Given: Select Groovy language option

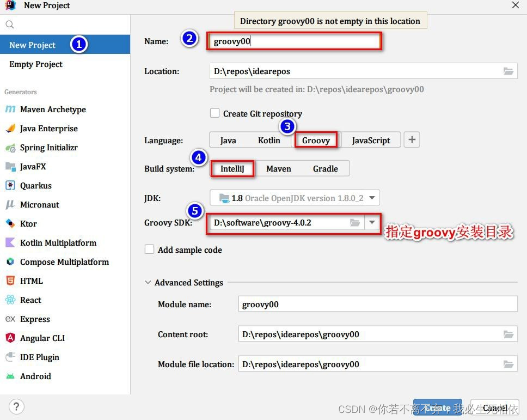Looking at the screenshot, I should coord(316,140).
